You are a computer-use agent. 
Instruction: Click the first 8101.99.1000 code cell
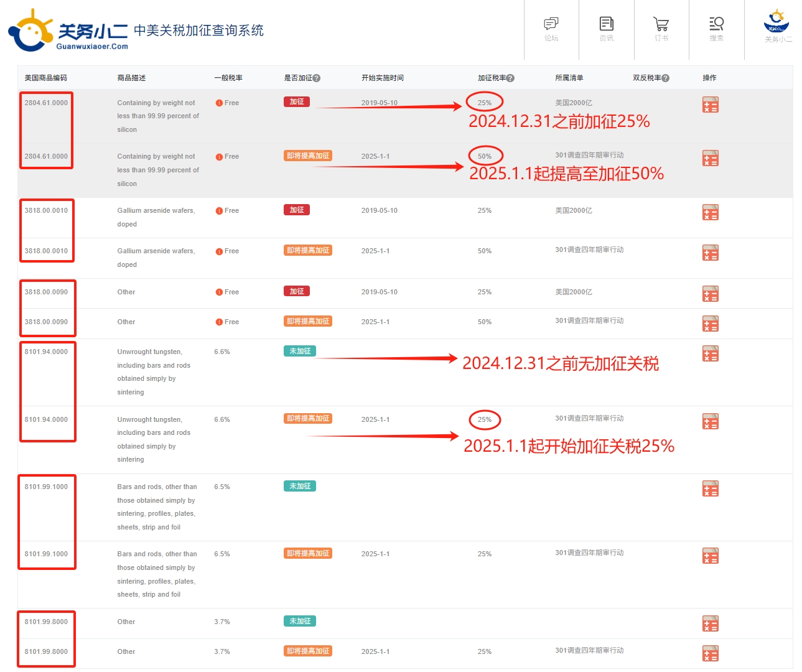pos(46,487)
